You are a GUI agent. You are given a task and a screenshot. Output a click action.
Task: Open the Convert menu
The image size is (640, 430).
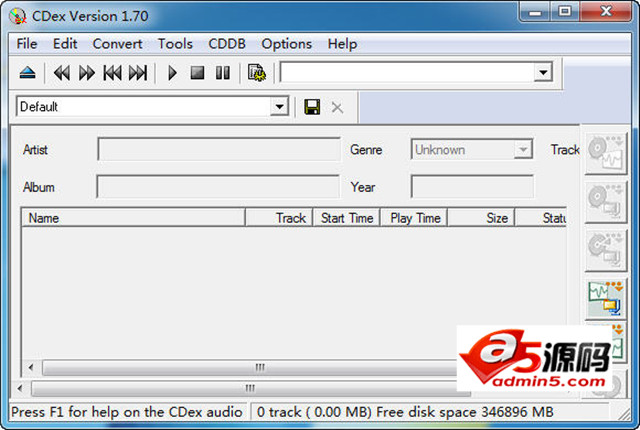117,44
